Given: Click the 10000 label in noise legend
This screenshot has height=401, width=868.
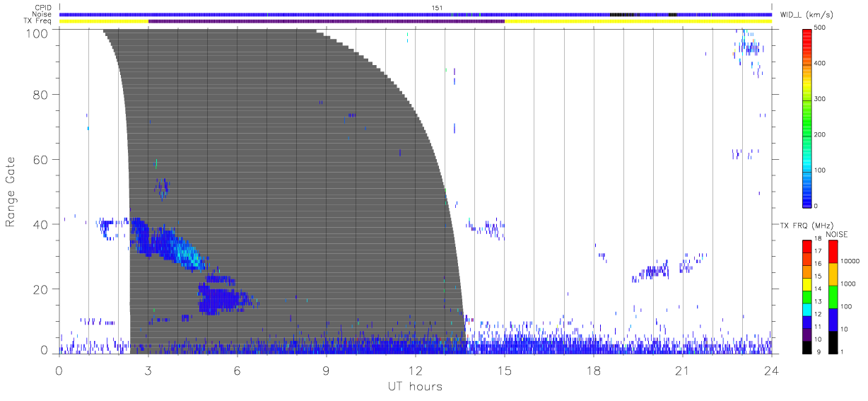Looking at the screenshot, I should 850,261.
